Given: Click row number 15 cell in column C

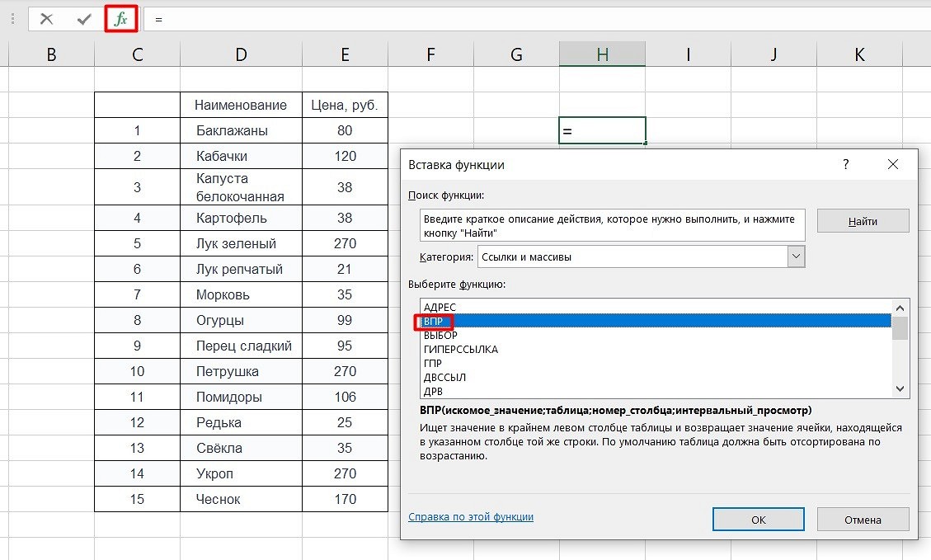Looking at the screenshot, I should tap(137, 499).
